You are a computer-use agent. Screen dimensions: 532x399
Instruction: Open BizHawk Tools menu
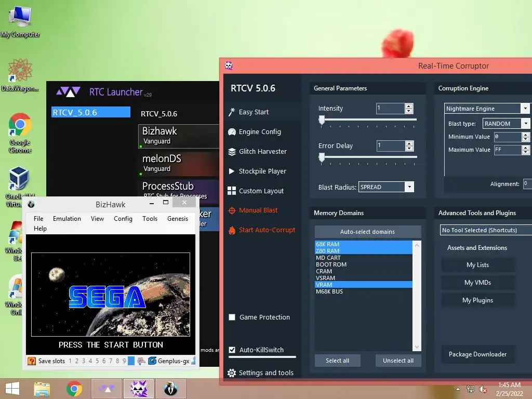[150, 219]
